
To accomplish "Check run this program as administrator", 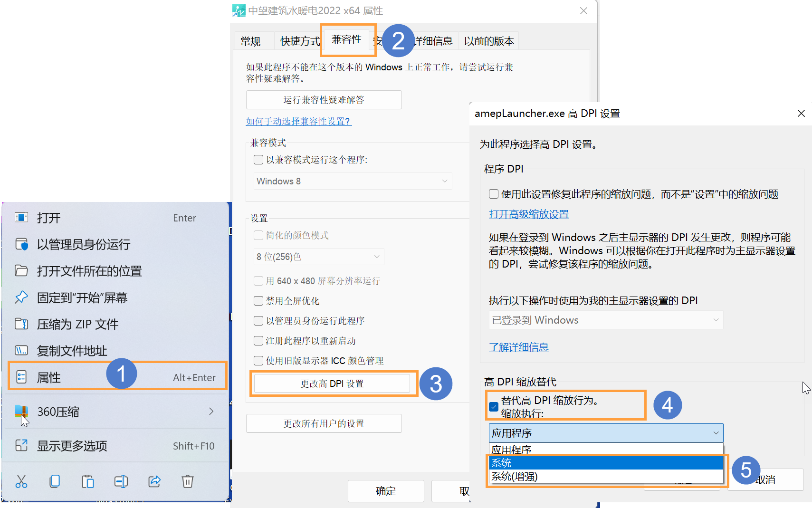I will pyautogui.click(x=258, y=321).
